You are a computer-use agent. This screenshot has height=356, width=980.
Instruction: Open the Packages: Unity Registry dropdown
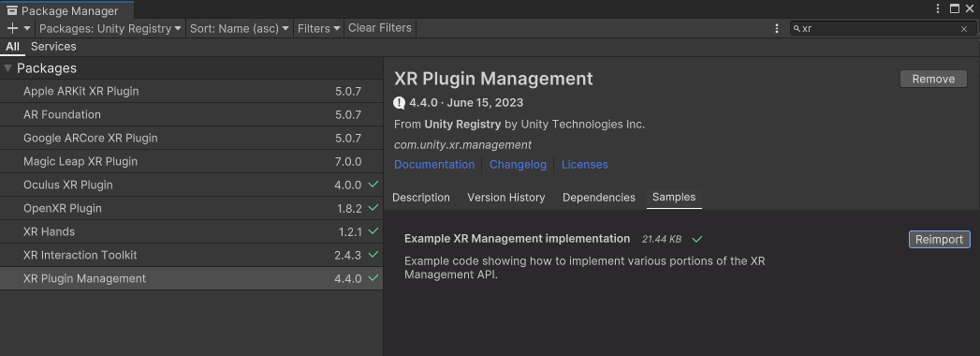click(x=110, y=28)
